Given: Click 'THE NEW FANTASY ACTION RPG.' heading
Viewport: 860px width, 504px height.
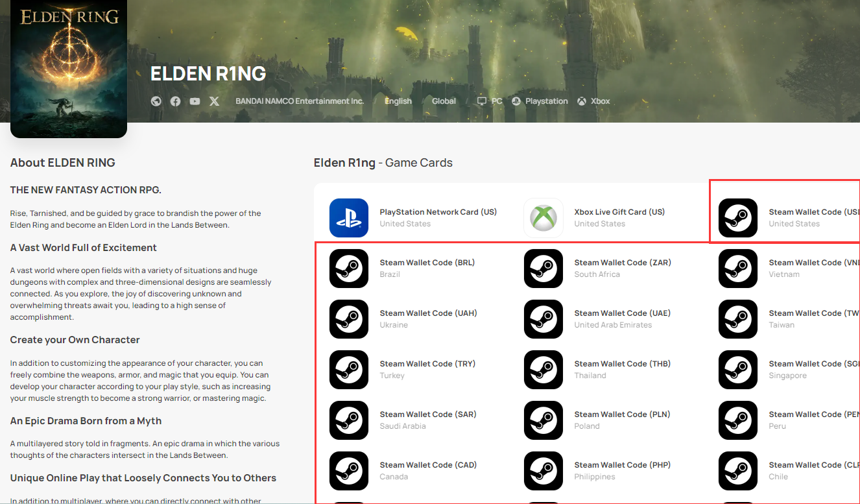Looking at the screenshot, I should [x=86, y=190].
